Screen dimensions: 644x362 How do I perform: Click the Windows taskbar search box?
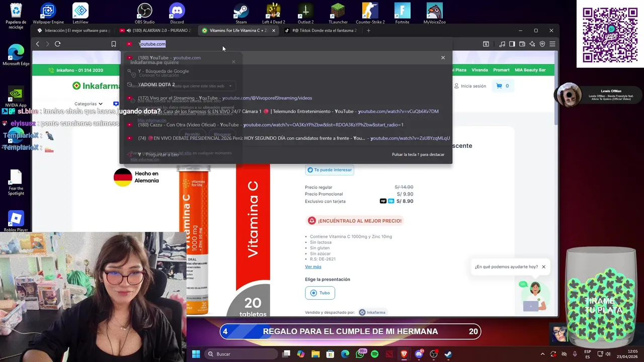click(242, 354)
